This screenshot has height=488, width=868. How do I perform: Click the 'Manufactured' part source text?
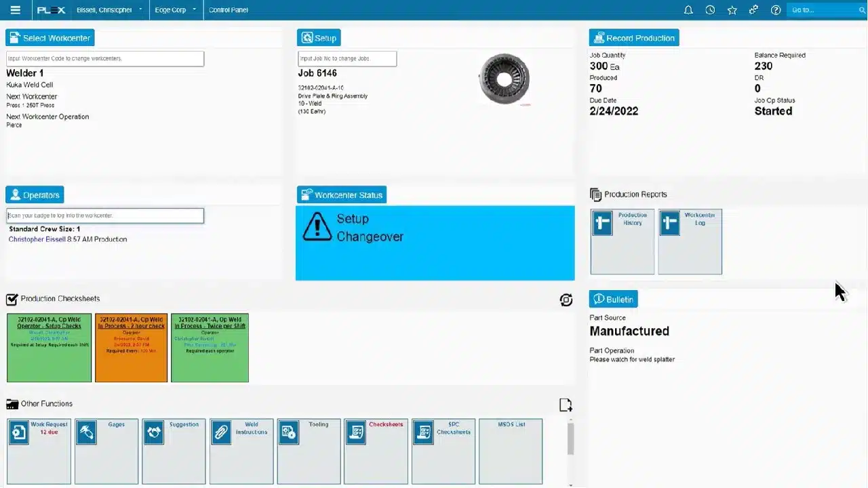629,331
